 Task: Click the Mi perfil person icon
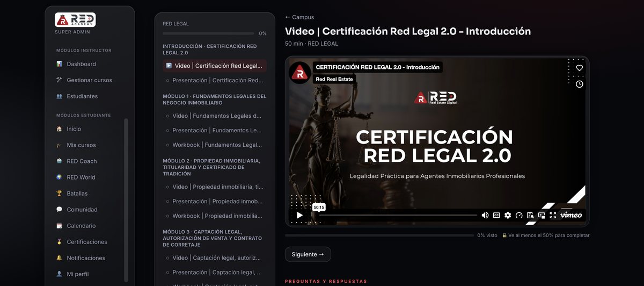click(59, 274)
